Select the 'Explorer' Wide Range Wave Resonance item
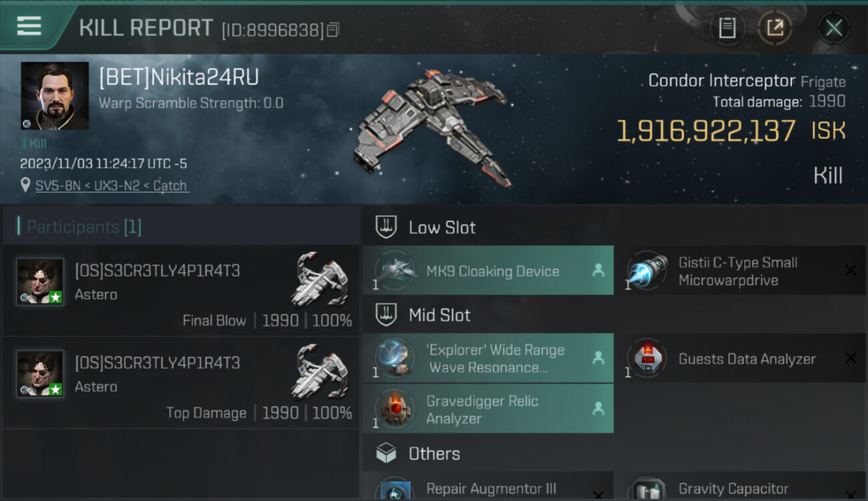The width and height of the screenshot is (868, 501). pos(488,359)
